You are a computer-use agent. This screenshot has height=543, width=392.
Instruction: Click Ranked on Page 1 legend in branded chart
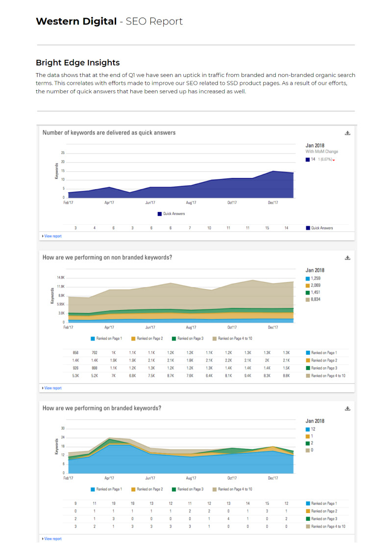pyautogui.click(x=106, y=490)
